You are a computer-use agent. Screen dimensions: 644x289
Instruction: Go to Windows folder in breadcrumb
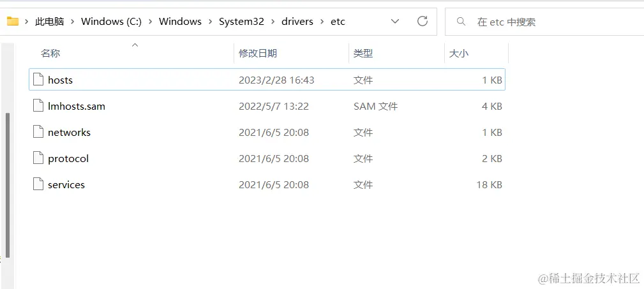tap(180, 22)
